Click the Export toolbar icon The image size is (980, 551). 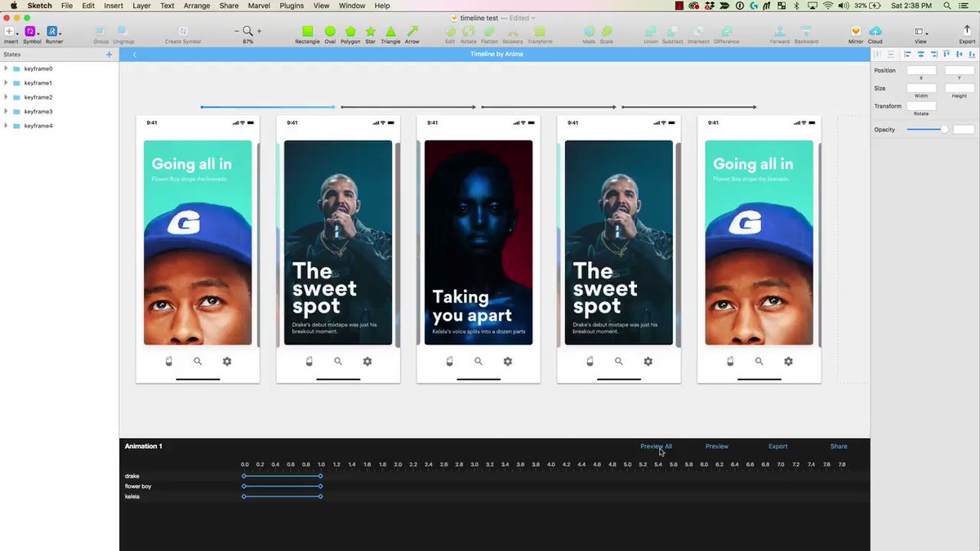point(967,32)
